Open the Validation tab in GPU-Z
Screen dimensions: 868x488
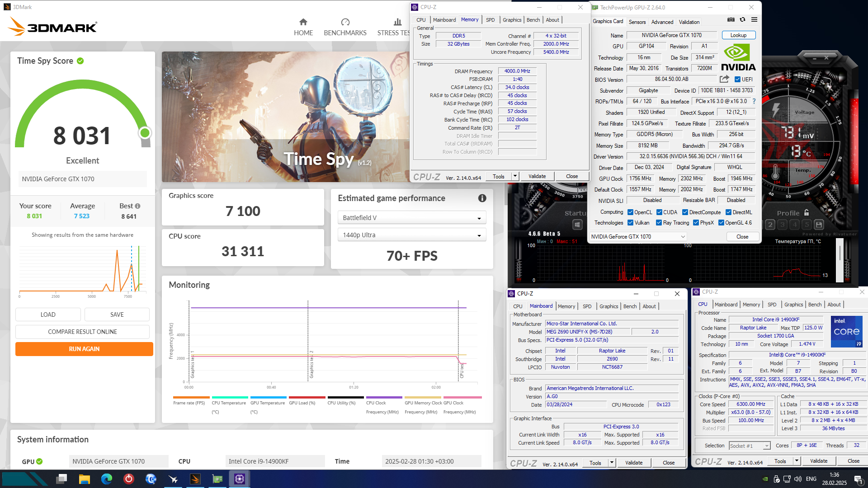[x=689, y=22]
